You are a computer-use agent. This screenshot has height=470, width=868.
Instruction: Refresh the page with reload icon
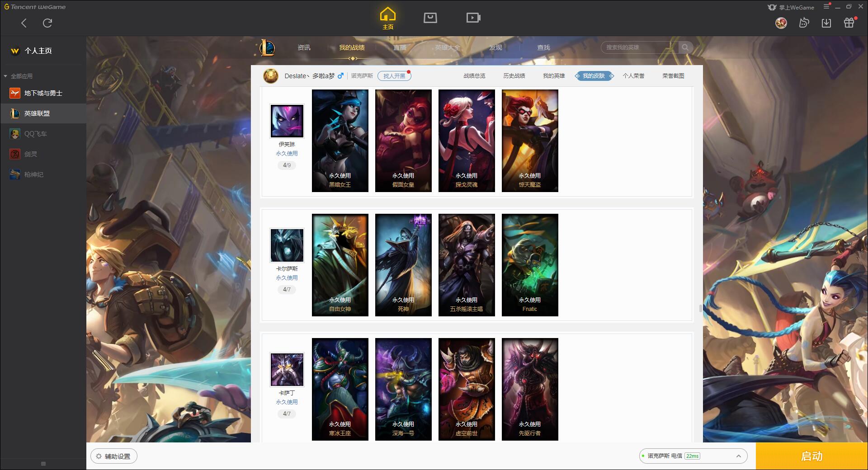[47, 23]
